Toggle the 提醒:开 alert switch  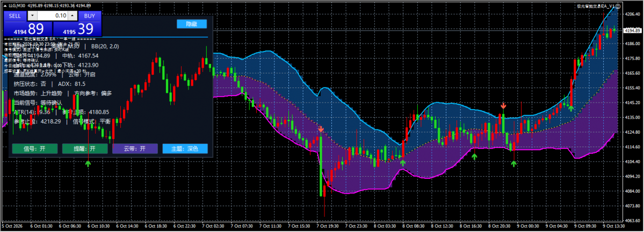pyautogui.click(x=85, y=149)
